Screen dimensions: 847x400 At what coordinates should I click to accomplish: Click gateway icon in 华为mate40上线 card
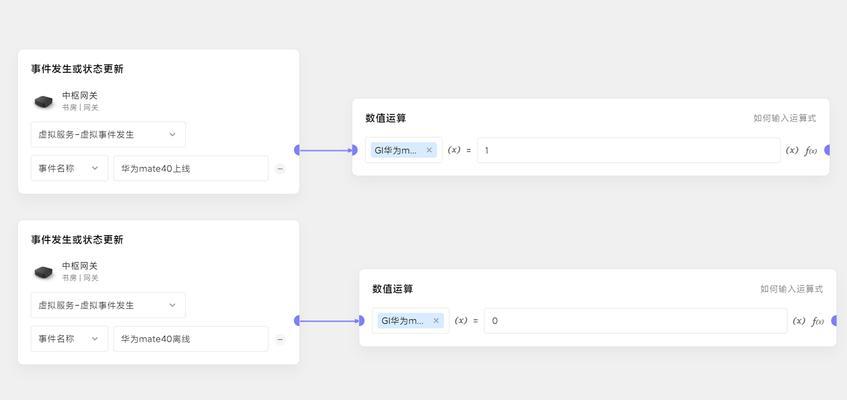tap(44, 101)
